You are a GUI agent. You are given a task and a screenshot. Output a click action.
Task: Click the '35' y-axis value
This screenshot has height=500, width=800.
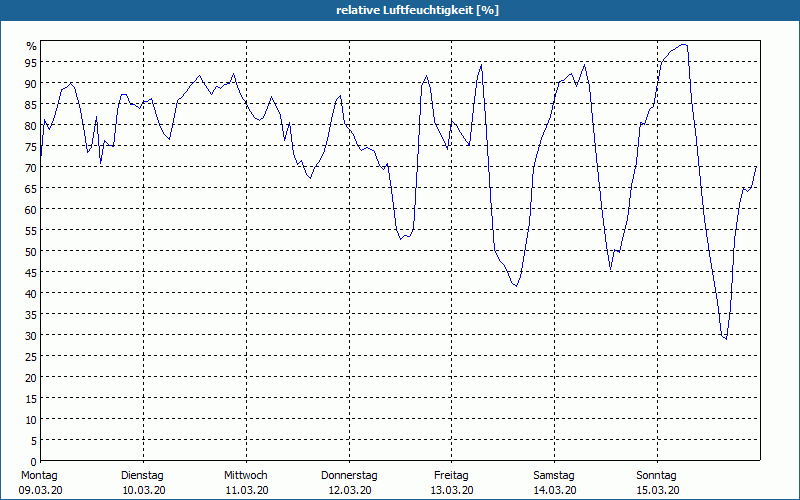31,314
